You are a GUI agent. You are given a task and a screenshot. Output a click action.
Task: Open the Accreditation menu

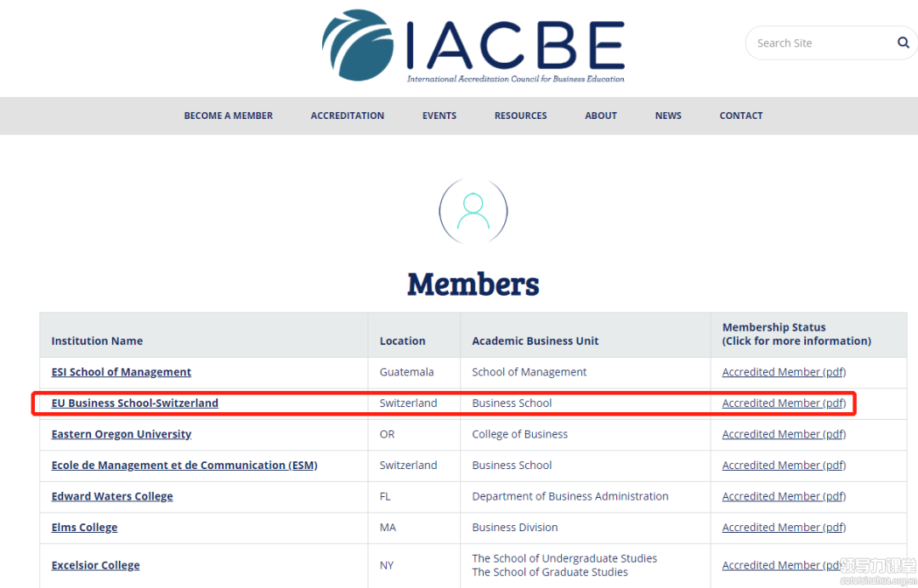[x=347, y=116]
